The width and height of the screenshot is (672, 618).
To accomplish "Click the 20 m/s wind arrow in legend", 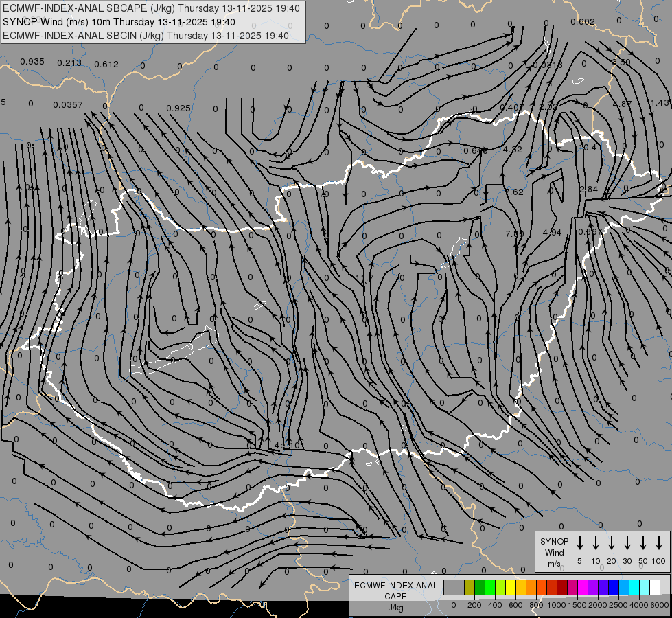I will pyautogui.click(x=612, y=543).
